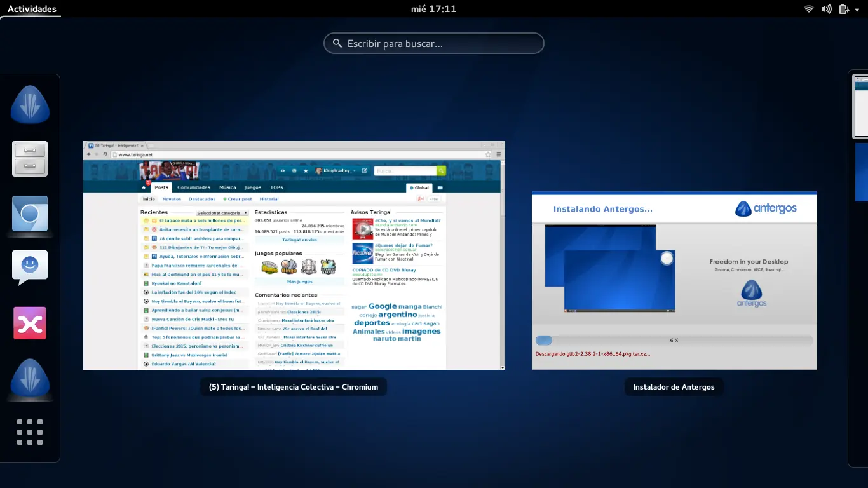The height and width of the screenshot is (488, 868).
Task: Open the Antergos installer icon in the dash
Action: click(x=30, y=105)
